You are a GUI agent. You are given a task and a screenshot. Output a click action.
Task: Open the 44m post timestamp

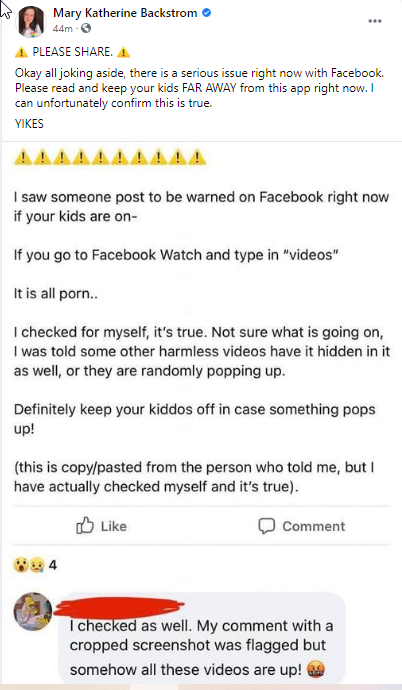pos(62,29)
